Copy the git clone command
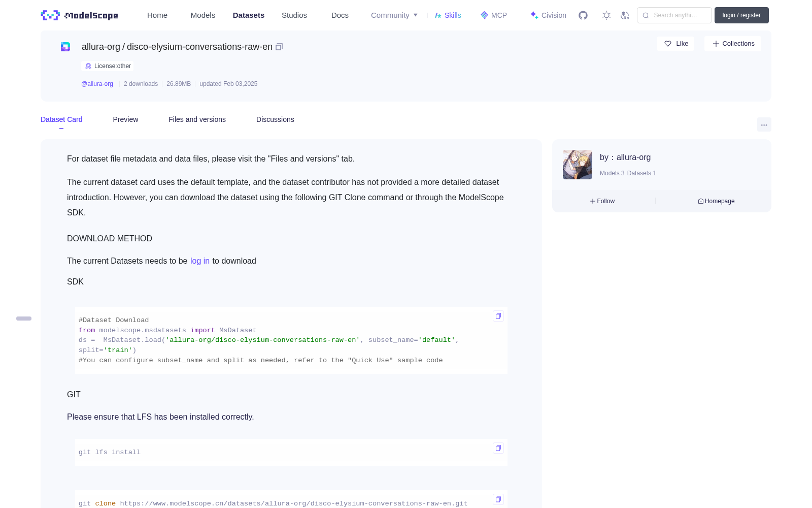The height and width of the screenshot is (508, 812). 498,499
